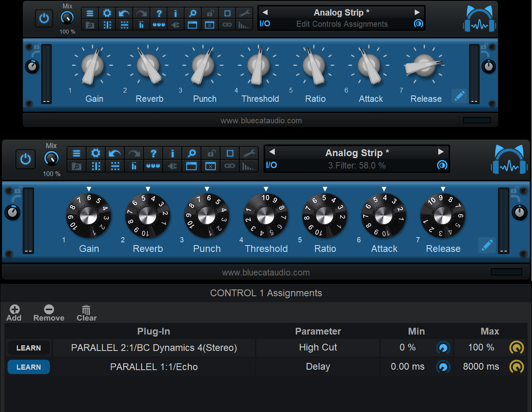Image resolution: width=532 pixels, height=412 pixels.
Task: Click Blue Cat headphones logo in lower window
Action: click(x=509, y=160)
